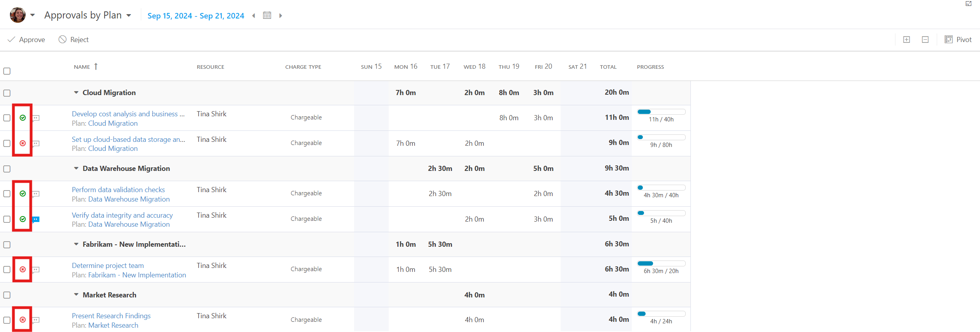Collapse the Data Warehouse Migration group

point(76,169)
